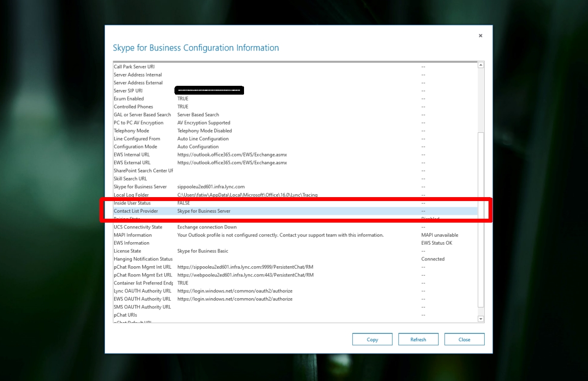Screen dimensions: 588x381
Task: Click the scrollbar up arrow
Action: [x=481, y=65]
